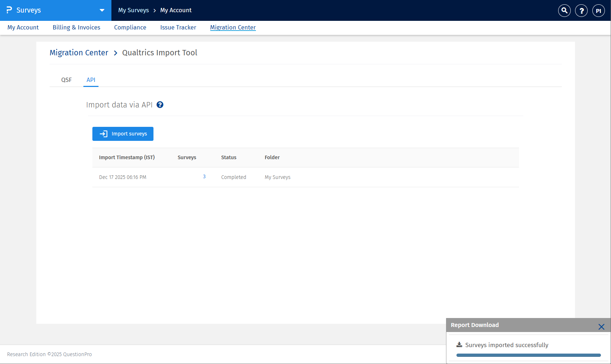This screenshot has width=611, height=364.
Task: Click the info icon beside Import data via API
Action: [160, 105]
